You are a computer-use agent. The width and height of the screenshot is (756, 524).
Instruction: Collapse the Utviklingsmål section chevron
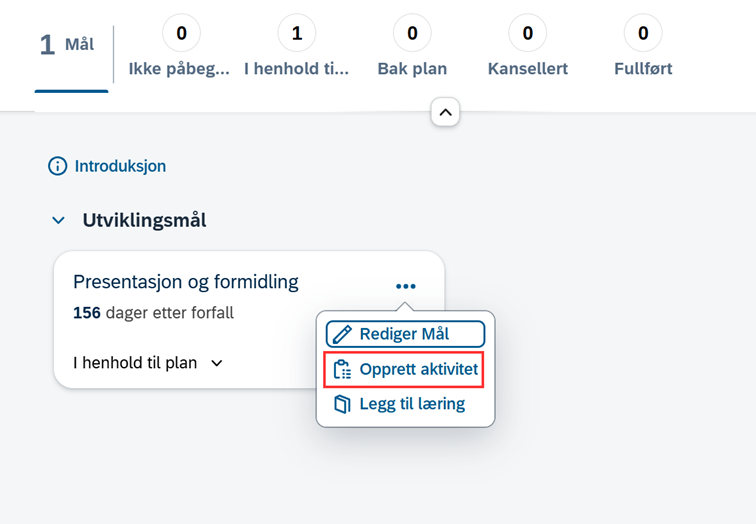coord(58,221)
